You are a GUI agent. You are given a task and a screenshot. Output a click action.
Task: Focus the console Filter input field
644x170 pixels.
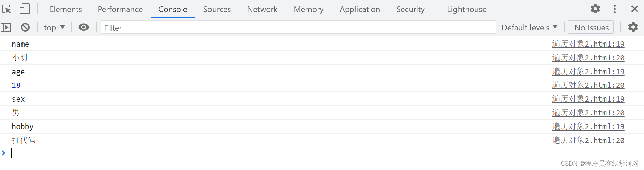[x=298, y=28]
